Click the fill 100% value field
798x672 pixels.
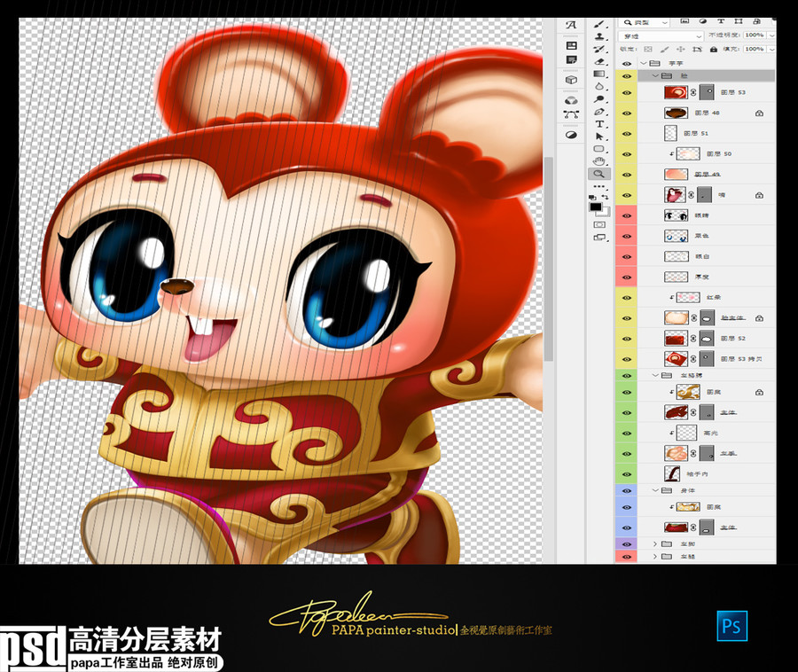tap(755, 50)
